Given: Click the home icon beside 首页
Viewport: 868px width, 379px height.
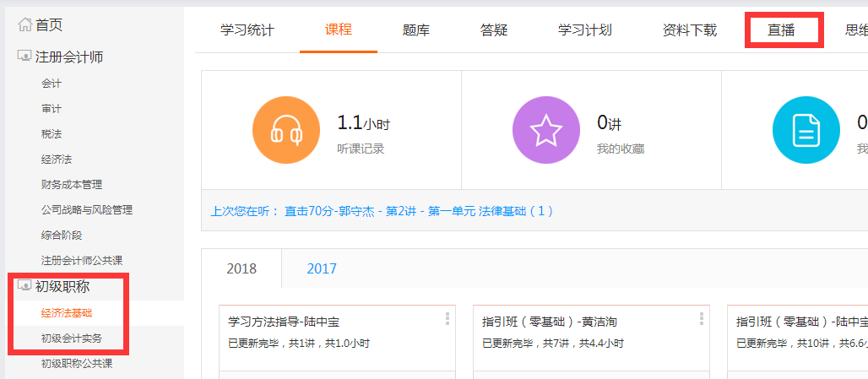Looking at the screenshot, I should click(24, 25).
